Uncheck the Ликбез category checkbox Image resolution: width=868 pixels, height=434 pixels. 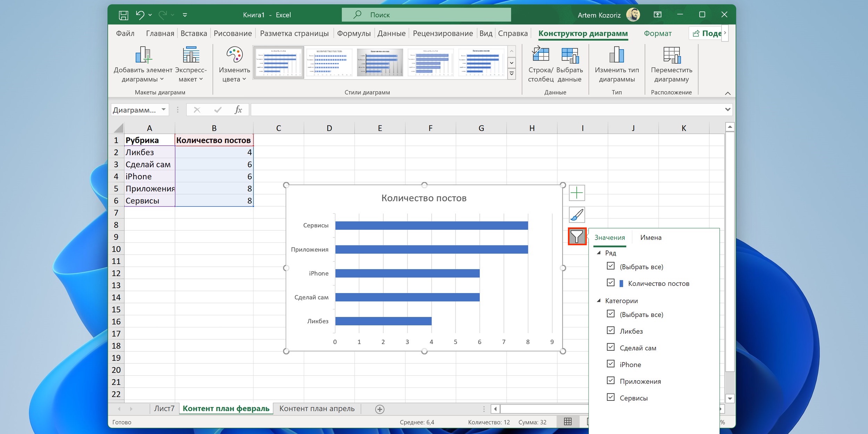pos(610,331)
